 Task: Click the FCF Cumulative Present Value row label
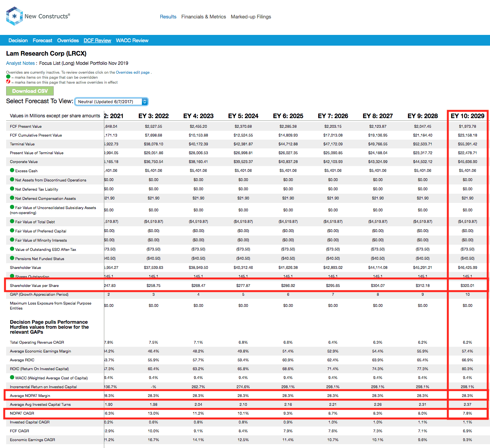[x=36, y=135]
